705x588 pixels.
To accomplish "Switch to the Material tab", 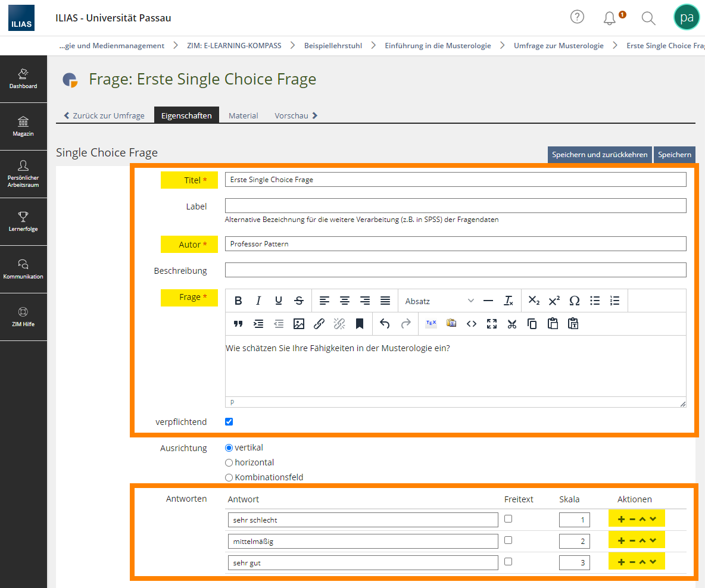I will tap(244, 115).
